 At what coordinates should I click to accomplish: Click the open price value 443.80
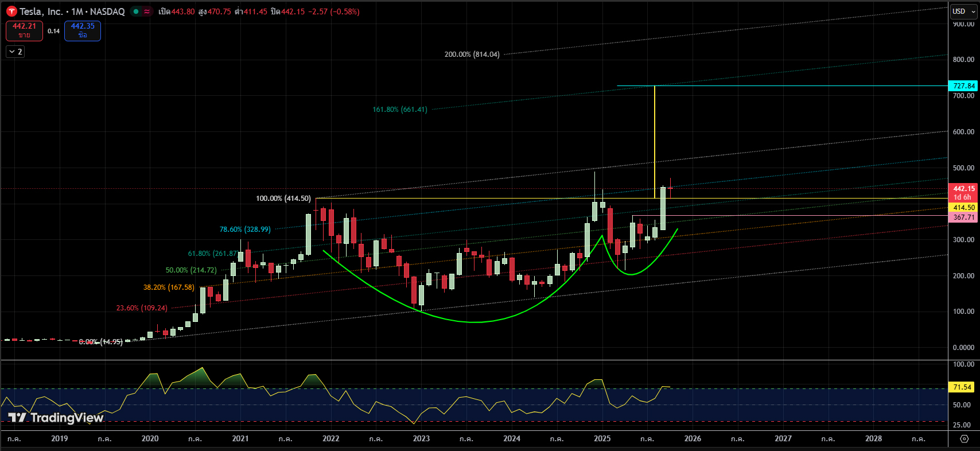[x=183, y=11]
